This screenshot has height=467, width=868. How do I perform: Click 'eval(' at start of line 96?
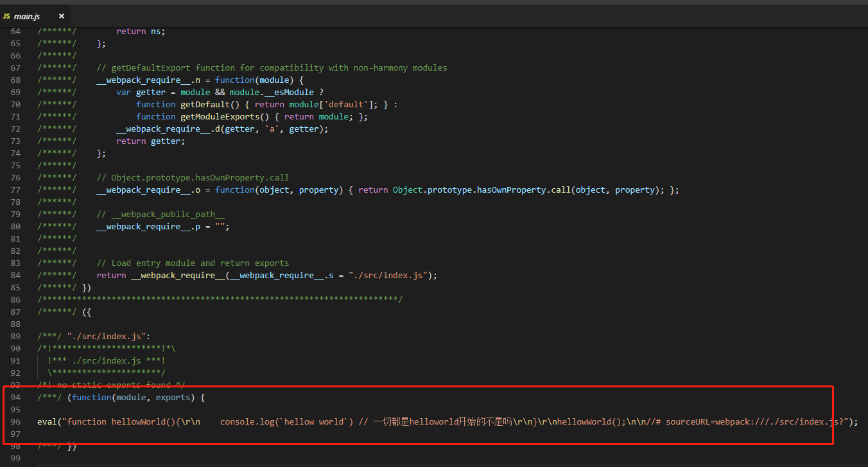(49, 421)
